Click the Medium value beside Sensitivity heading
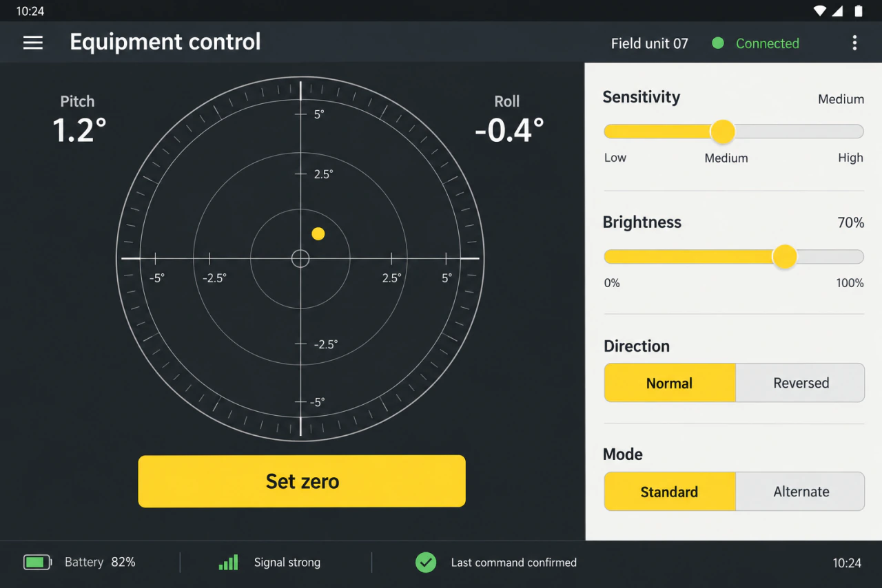This screenshot has width=882, height=588. pyautogui.click(x=841, y=99)
